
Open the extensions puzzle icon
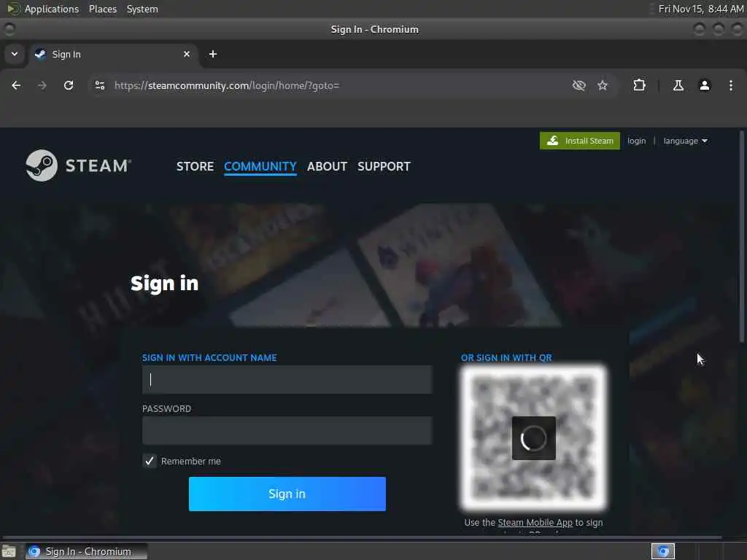coord(639,85)
